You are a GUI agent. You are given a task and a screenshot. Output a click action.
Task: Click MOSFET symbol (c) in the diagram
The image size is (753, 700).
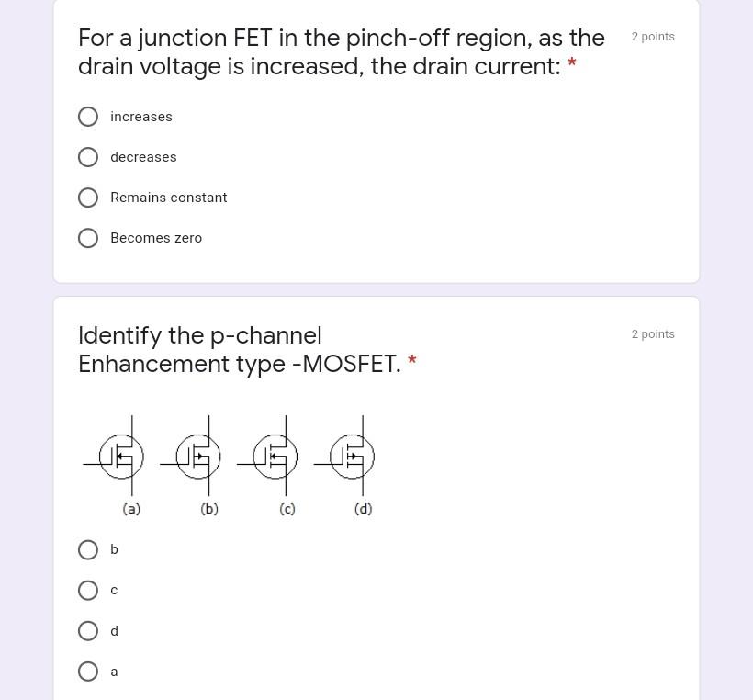point(275,457)
